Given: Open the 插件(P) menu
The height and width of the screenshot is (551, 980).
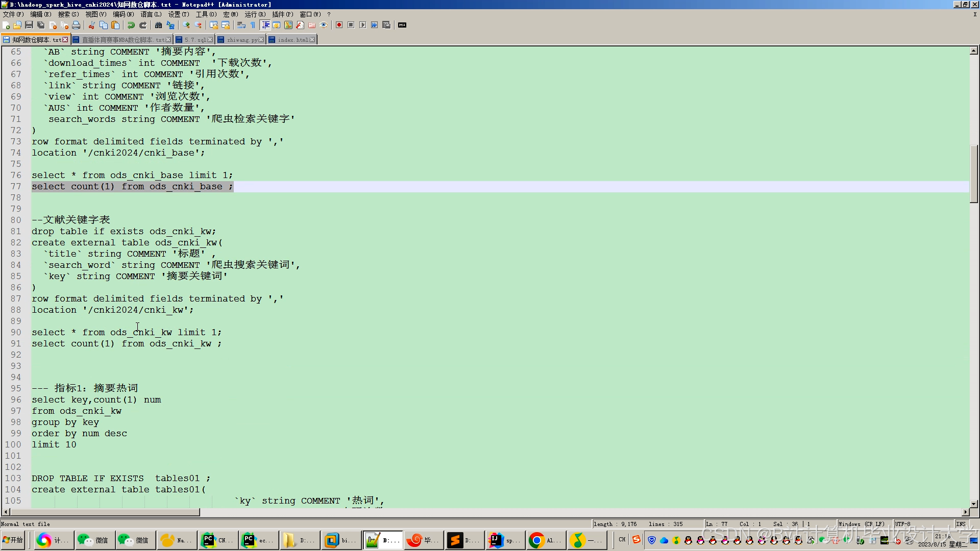Looking at the screenshot, I should click(x=282, y=14).
